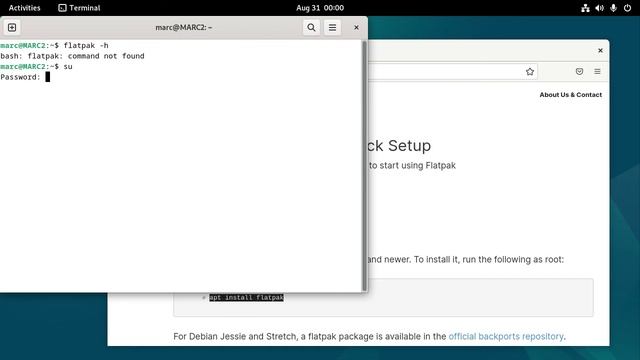Click the terminal Password prompt line

coord(25,77)
